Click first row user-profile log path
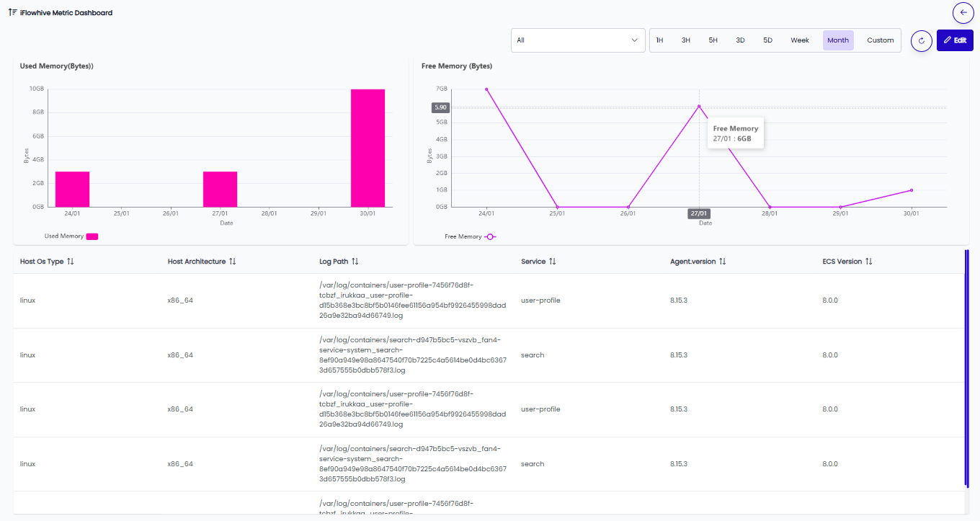980x521 pixels. (x=413, y=300)
